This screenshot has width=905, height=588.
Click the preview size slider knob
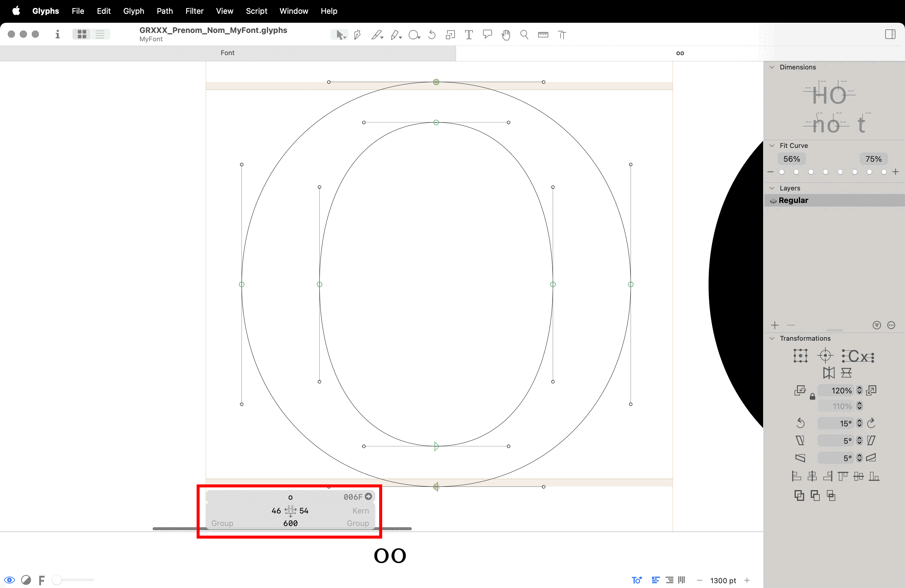57,580
